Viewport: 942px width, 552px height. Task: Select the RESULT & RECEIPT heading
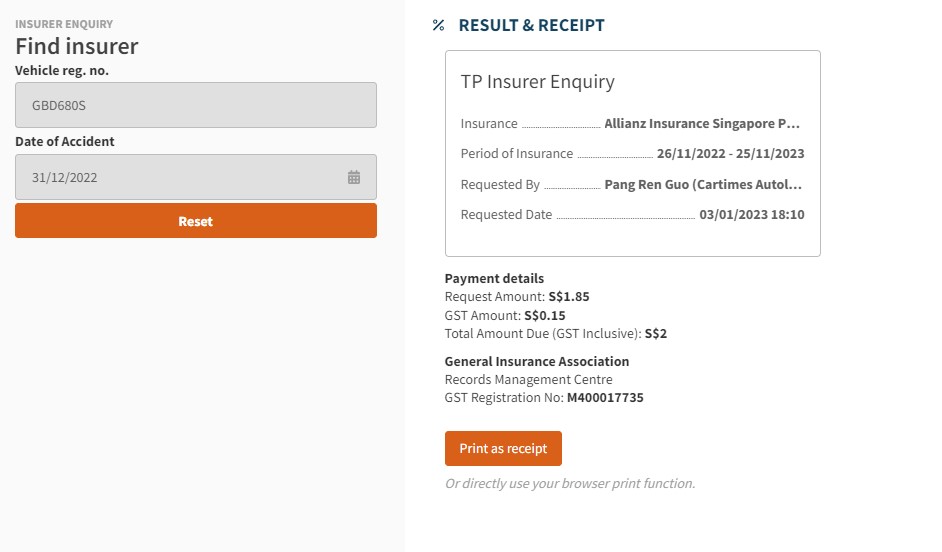coord(531,25)
